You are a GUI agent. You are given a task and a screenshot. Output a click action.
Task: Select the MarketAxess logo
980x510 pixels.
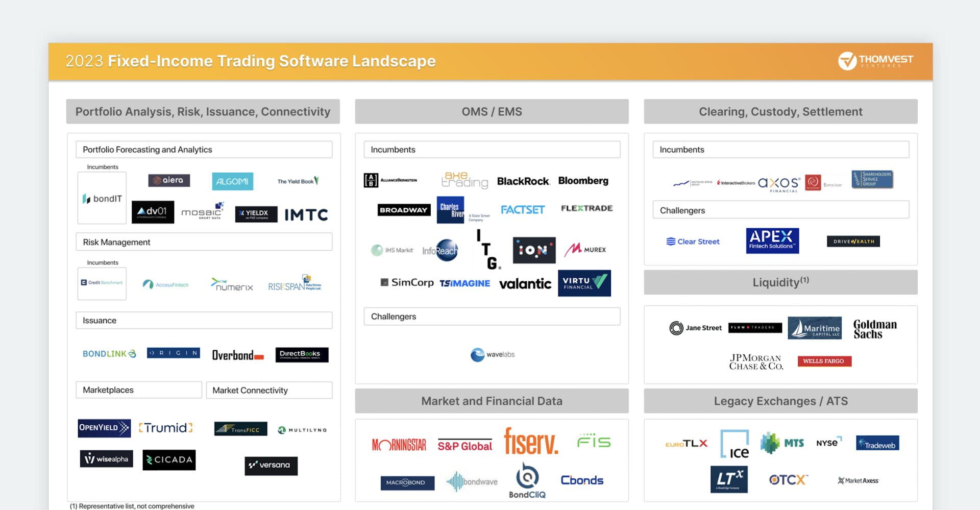tap(858, 480)
